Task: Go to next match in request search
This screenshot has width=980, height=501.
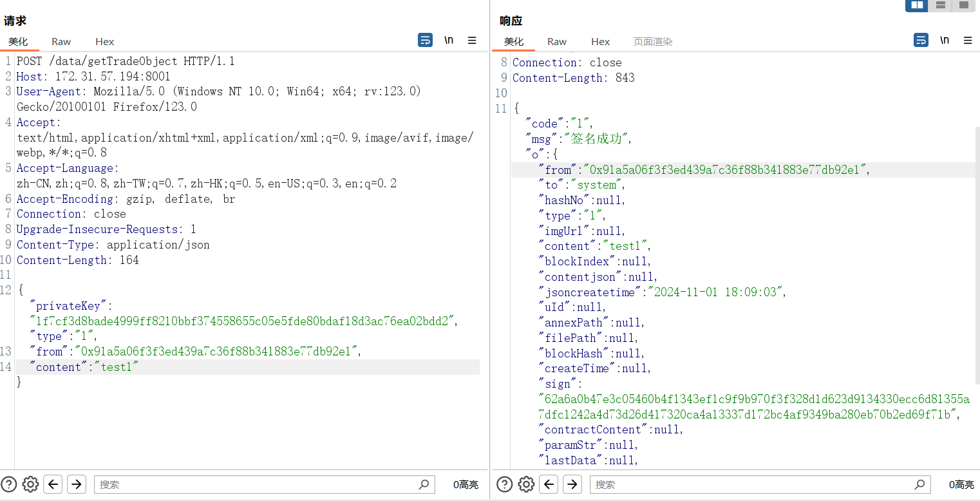Action: tap(77, 484)
